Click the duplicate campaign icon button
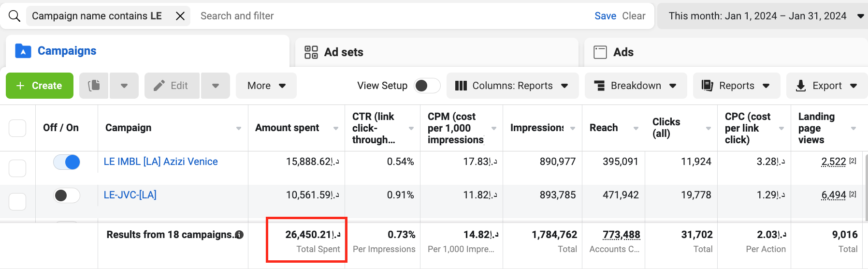The width and height of the screenshot is (868, 269). pyautogui.click(x=94, y=86)
